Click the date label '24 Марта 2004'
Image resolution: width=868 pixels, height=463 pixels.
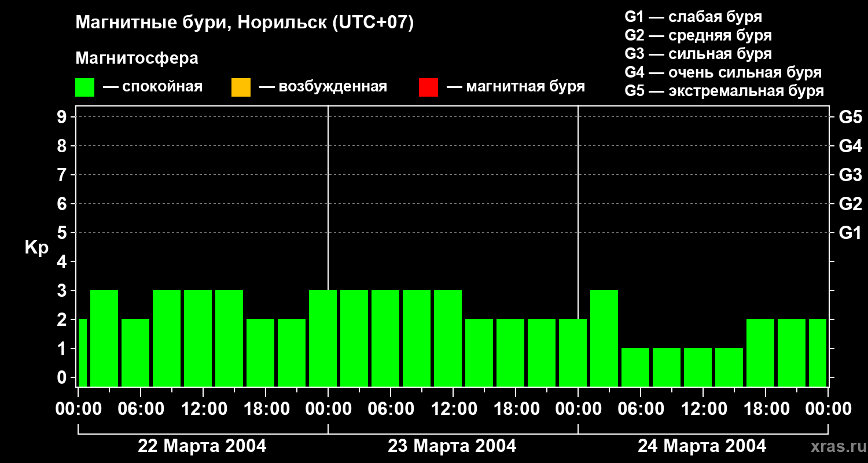[x=702, y=446]
